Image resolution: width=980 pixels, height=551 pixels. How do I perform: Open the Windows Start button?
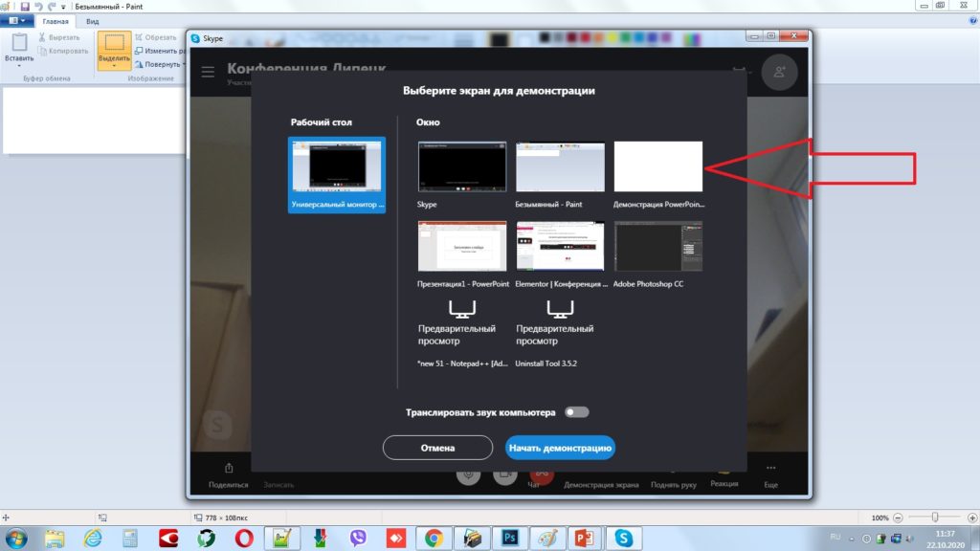tap(16, 538)
